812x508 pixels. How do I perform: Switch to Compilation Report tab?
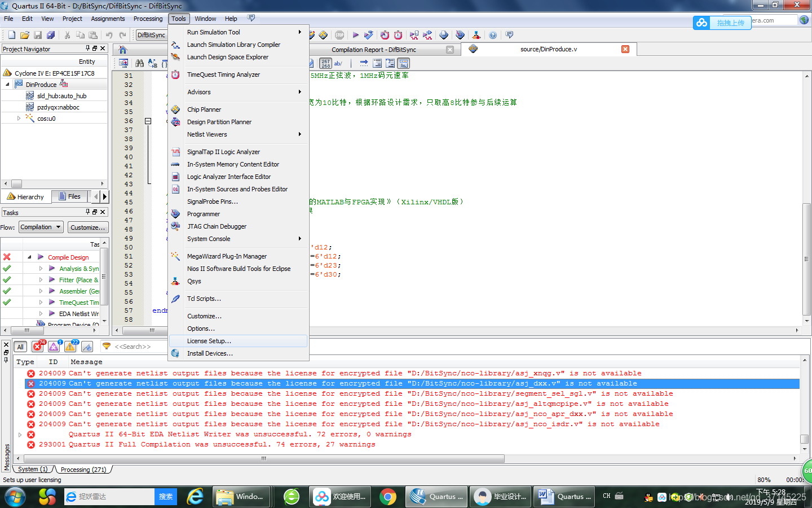[374, 50]
